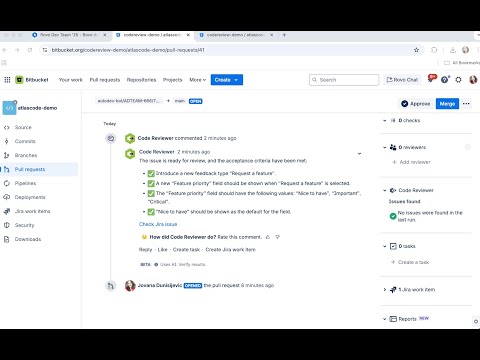Viewport: 480px width, 360px height.
Task: Open Pull requests in top navigation
Action: tap(105, 80)
